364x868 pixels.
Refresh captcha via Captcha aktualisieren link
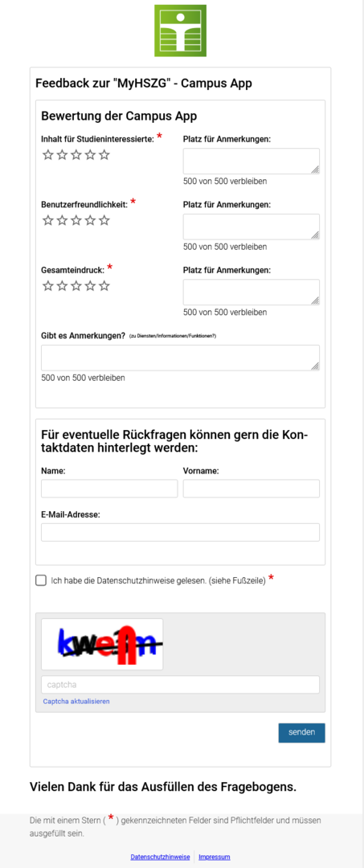pos(76,701)
